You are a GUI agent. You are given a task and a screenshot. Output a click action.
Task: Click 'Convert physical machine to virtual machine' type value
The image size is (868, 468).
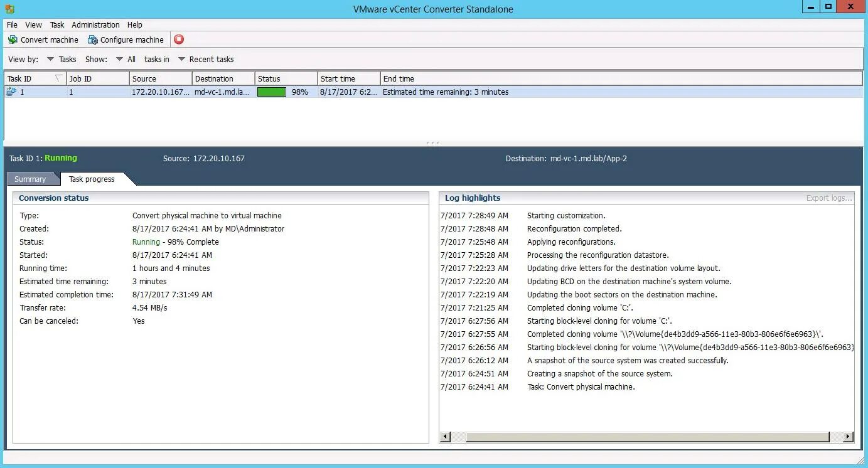207,216
